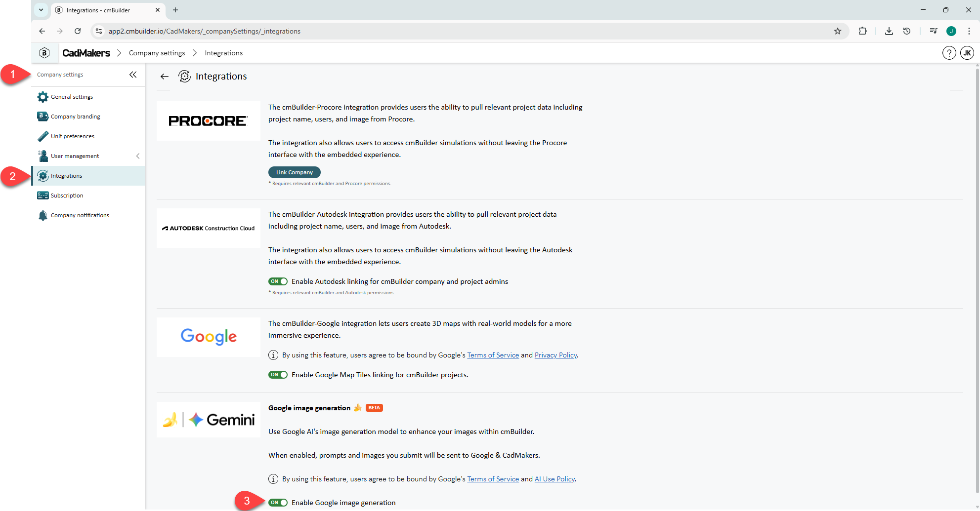The width and height of the screenshot is (980, 511).
Task: Open the Unit preferences menu item
Action: click(88, 136)
